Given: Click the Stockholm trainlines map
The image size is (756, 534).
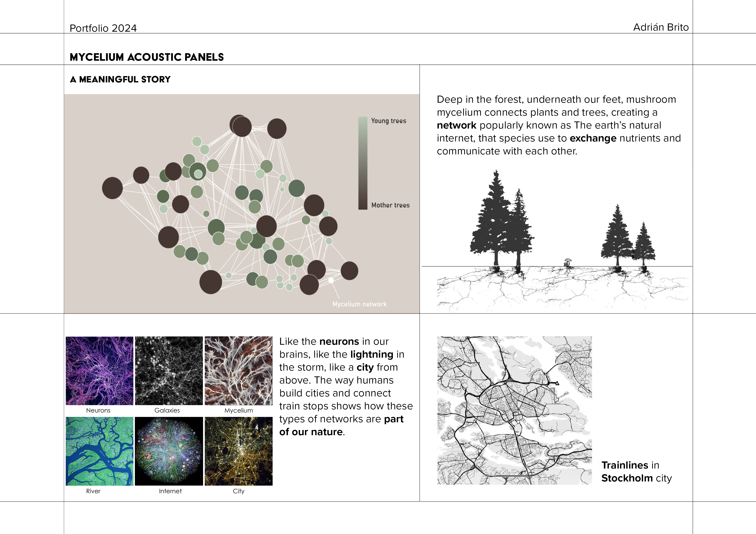Looking at the screenshot, I should (x=514, y=410).
